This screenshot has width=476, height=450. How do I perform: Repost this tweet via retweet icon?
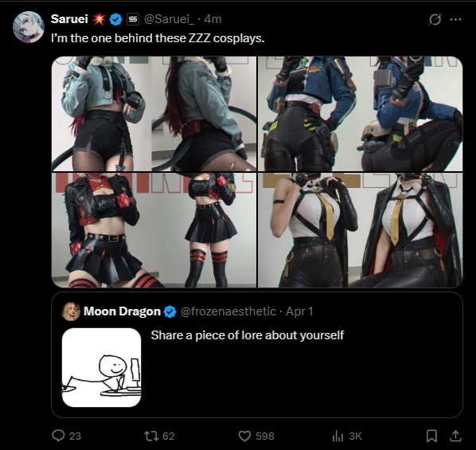coord(151,436)
